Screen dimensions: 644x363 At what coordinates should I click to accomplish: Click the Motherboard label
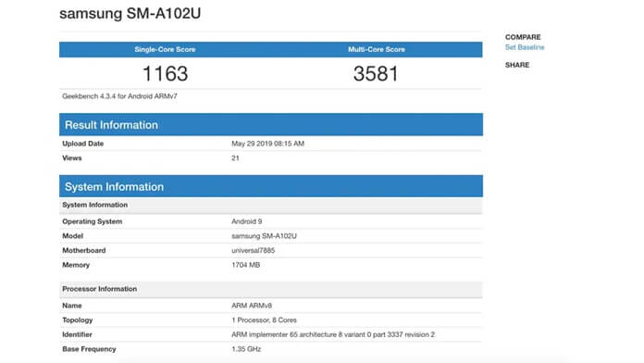pyautogui.click(x=84, y=250)
